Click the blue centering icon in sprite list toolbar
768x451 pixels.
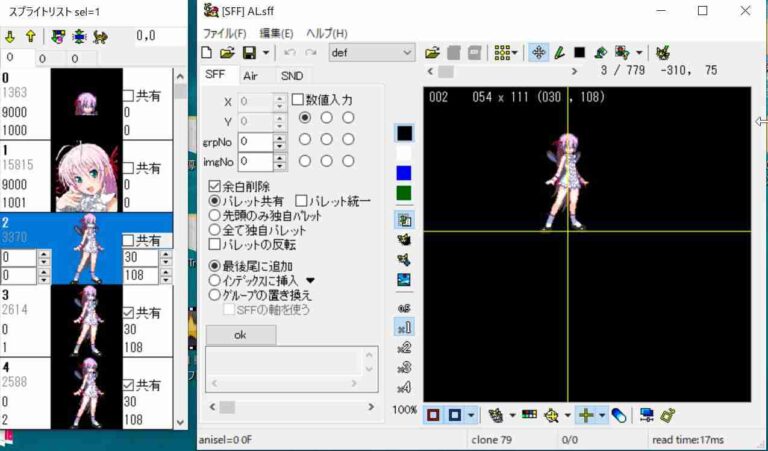point(79,37)
